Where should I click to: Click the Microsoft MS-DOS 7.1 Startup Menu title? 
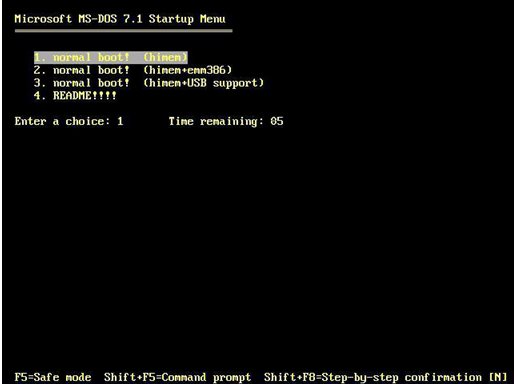[120, 19]
